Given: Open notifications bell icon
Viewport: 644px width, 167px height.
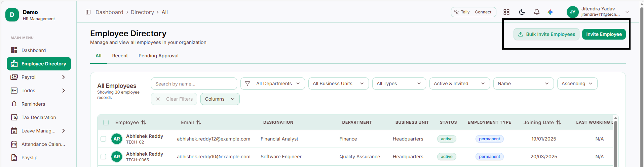Looking at the screenshot, I should click(537, 12).
